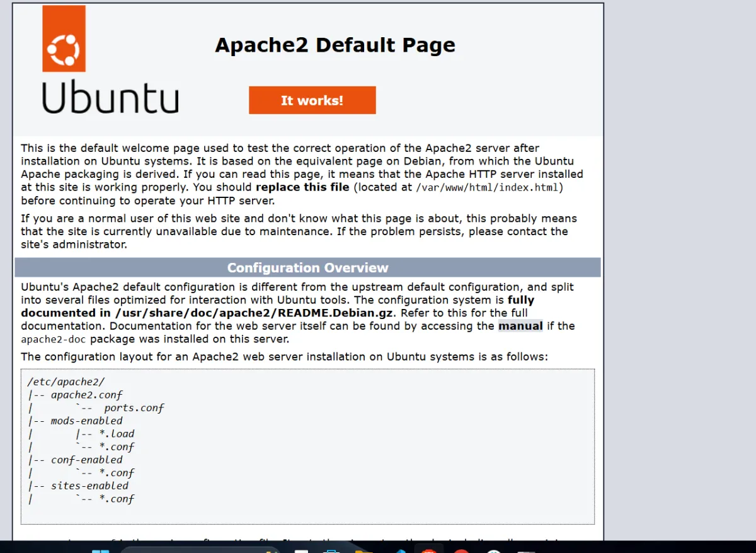This screenshot has height=553, width=756.
Task: Click '*.load' under mods-enabled
Action: [117, 434]
